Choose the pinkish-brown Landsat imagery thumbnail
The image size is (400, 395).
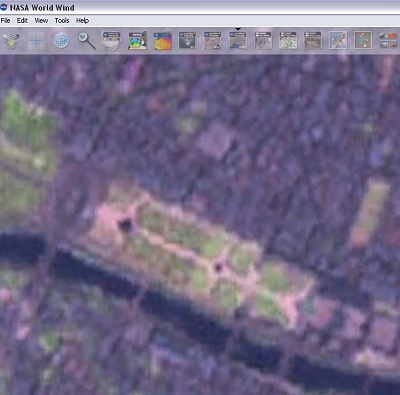click(x=213, y=41)
